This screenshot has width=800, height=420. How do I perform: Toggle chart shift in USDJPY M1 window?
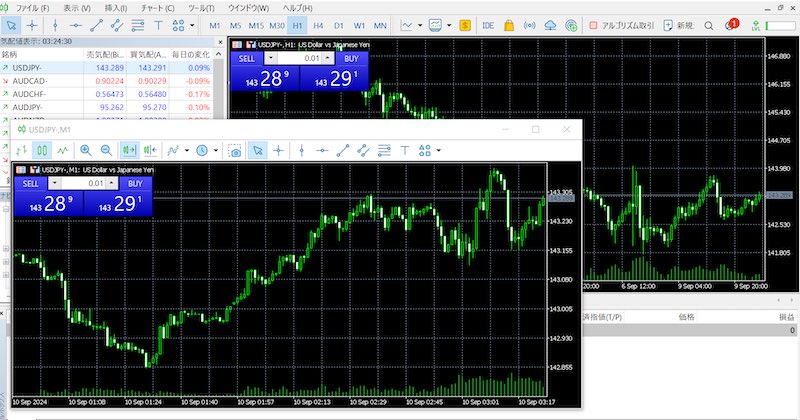[x=150, y=150]
